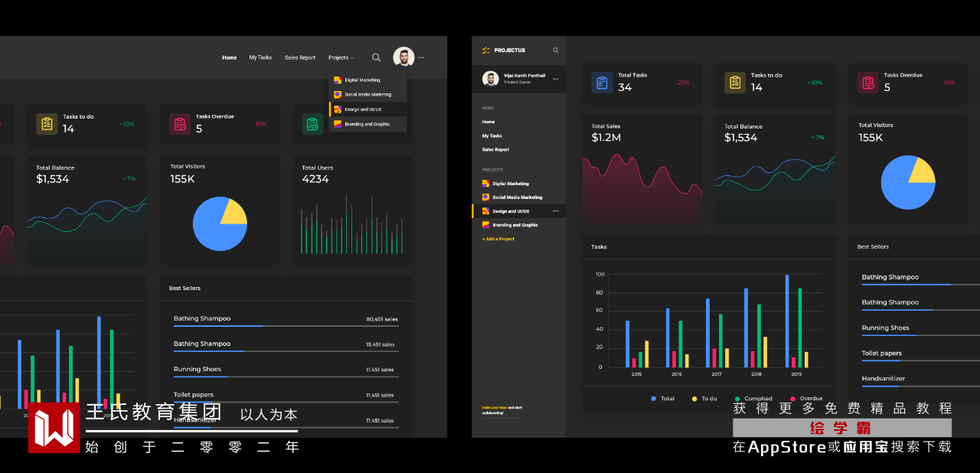
Task: Open Sales Report in sidebar menu
Action: [x=495, y=149]
